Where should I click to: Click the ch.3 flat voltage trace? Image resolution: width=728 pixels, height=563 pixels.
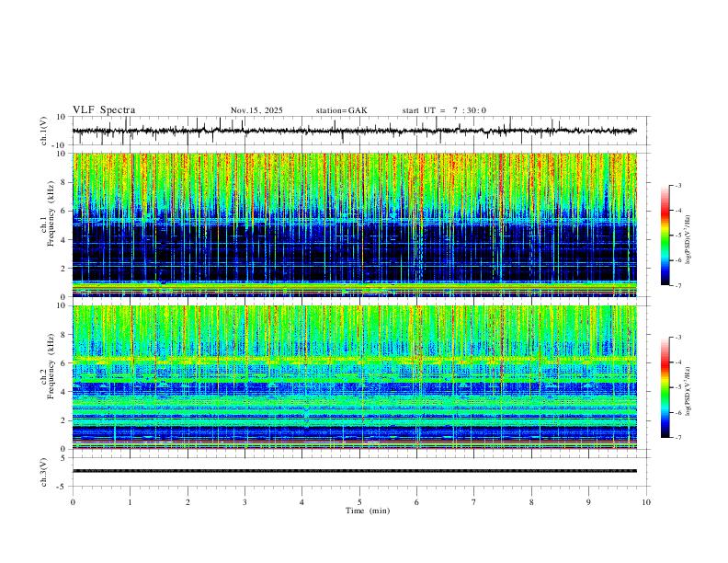coord(355,471)
